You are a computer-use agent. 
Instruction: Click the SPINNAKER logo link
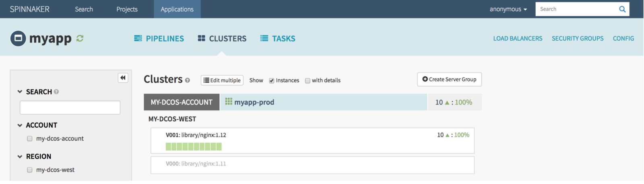pyautogui.click(x=30, y=9)
